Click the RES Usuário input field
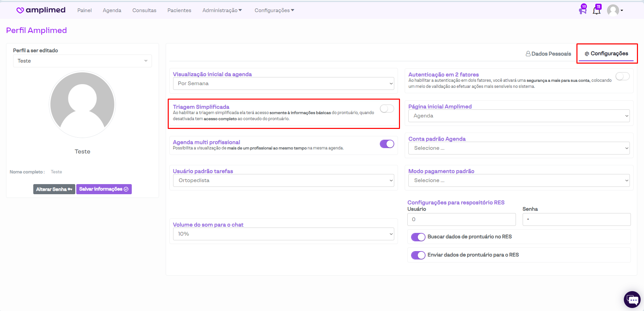 (x=461, y=219)
